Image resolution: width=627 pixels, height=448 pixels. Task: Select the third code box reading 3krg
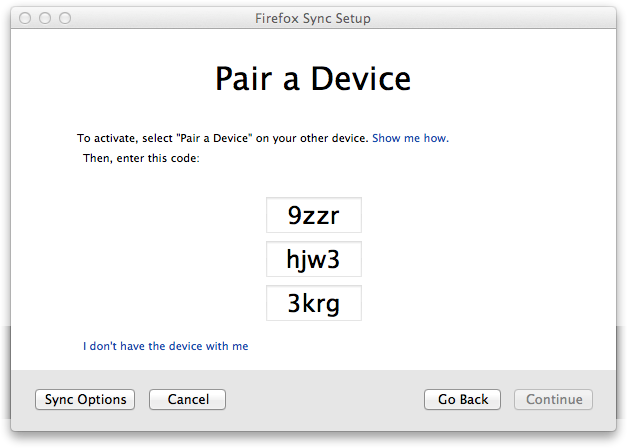pyautogui.click(x=314, y=303)
